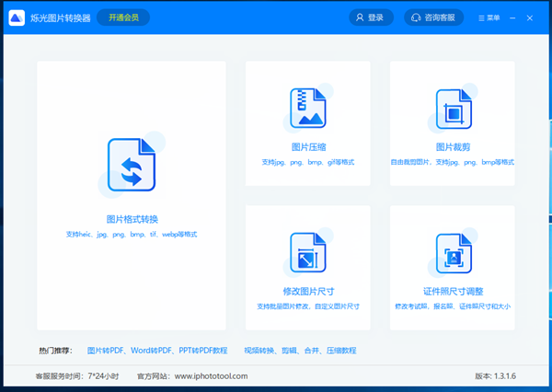Image resolution: width=552 pixels, height=392 pixels.
Task: Click the 版本: 1.3.1.6 version text
Action: coord(495,376)
